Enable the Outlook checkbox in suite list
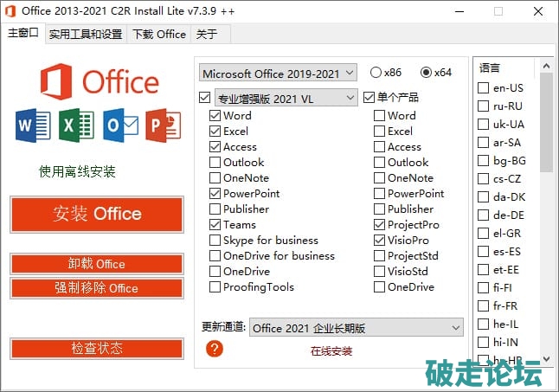This screenshot has width=559, height=392. pyautogui.click(x=215, y=163)
